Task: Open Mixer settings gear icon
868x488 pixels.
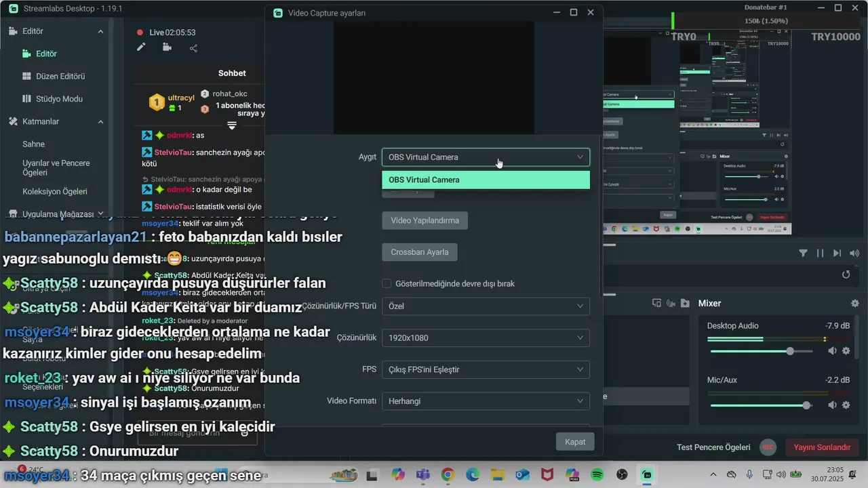Action: (854, 303)
